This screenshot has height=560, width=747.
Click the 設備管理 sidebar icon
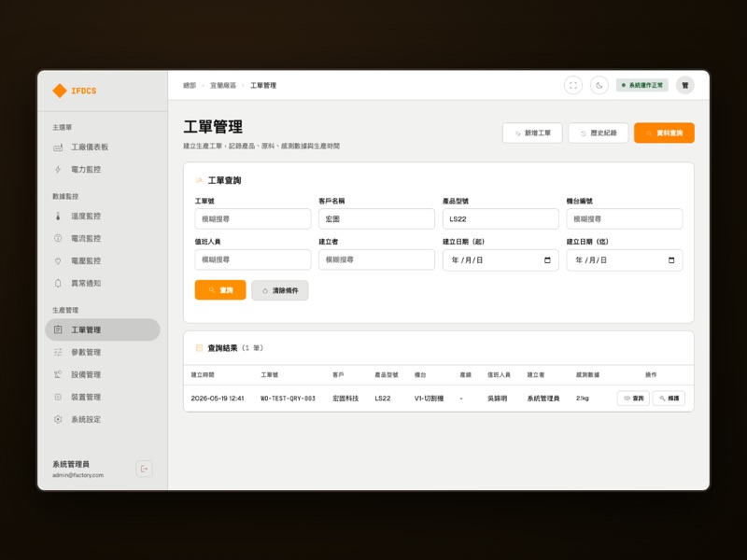[58, 375]
